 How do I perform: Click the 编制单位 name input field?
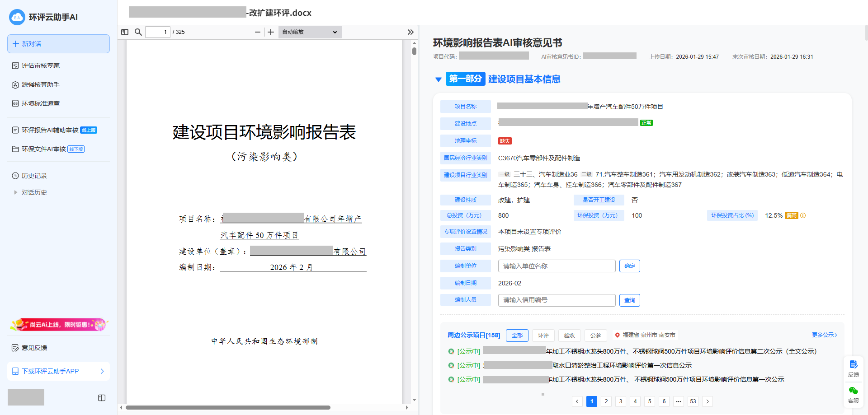click(x=557, y=266)
